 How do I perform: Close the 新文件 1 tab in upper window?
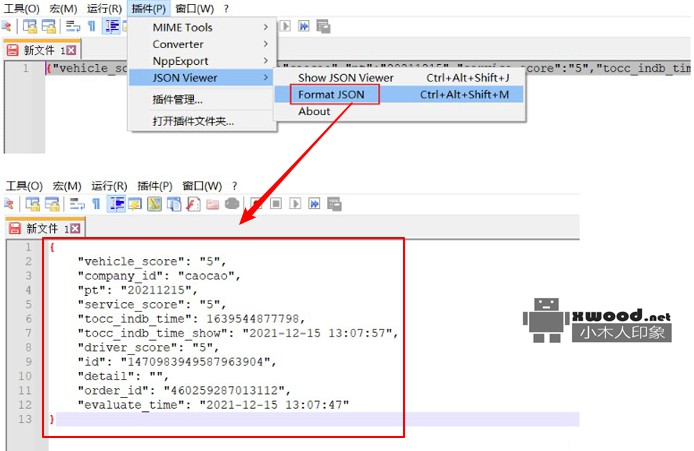71,50
